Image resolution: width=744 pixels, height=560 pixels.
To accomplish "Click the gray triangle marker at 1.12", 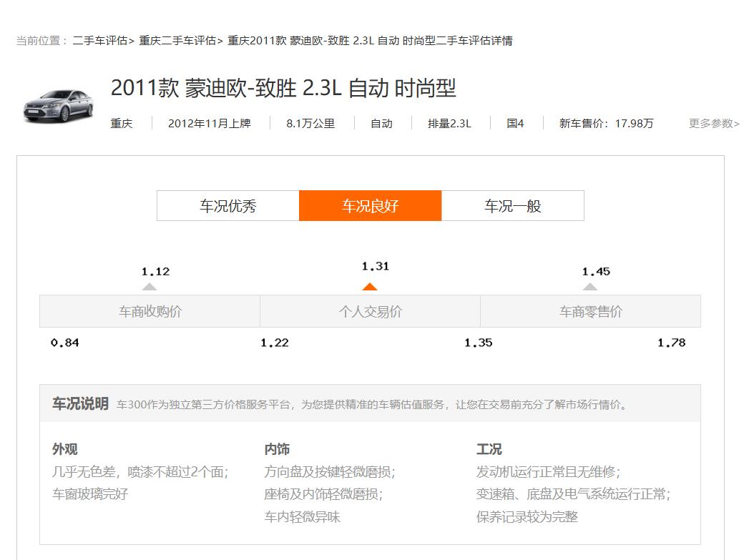I will tap(149, 287).
